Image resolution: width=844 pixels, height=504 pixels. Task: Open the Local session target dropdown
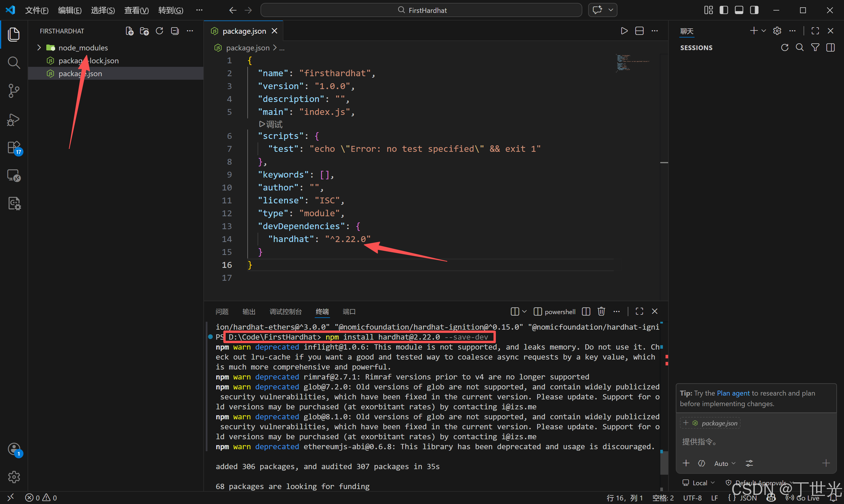click(x=699, y=483)
